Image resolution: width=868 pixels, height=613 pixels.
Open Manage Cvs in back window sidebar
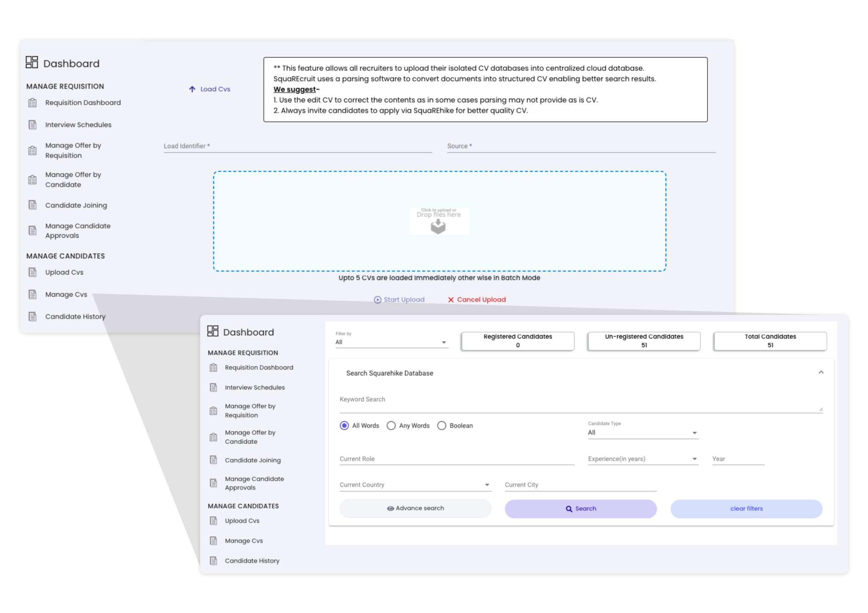[66, 294]
